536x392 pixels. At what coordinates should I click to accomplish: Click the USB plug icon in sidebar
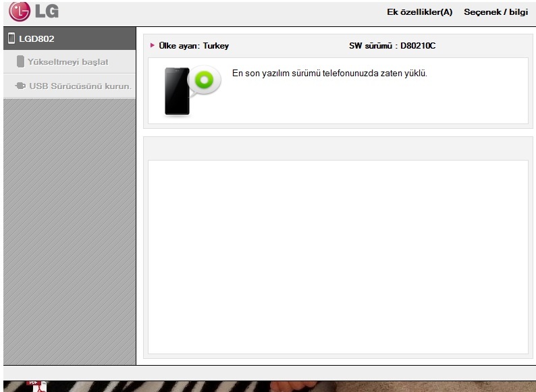pos(20,86)
